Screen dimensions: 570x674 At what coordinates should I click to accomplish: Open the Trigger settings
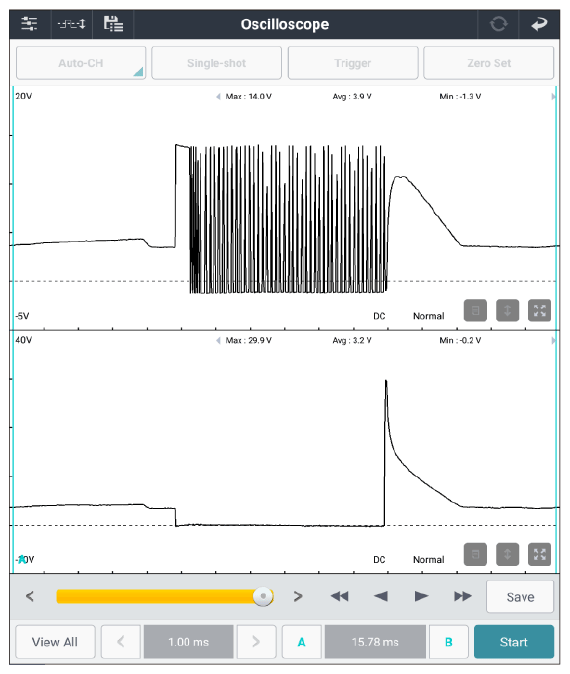coord(353,63)
